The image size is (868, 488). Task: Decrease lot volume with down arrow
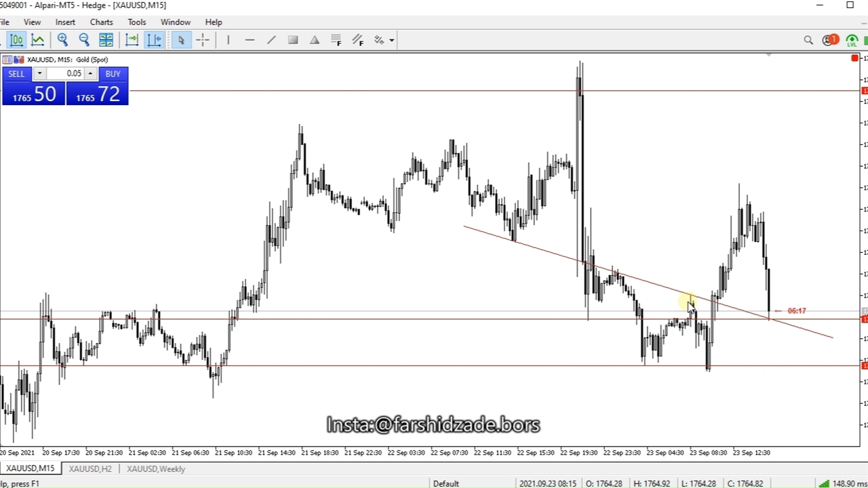(39, 74)
